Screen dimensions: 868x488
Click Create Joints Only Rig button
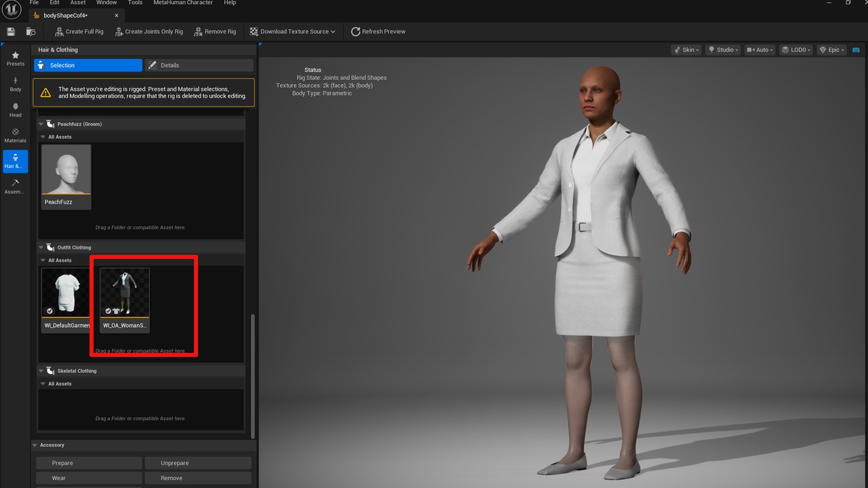tap(149, 31)
